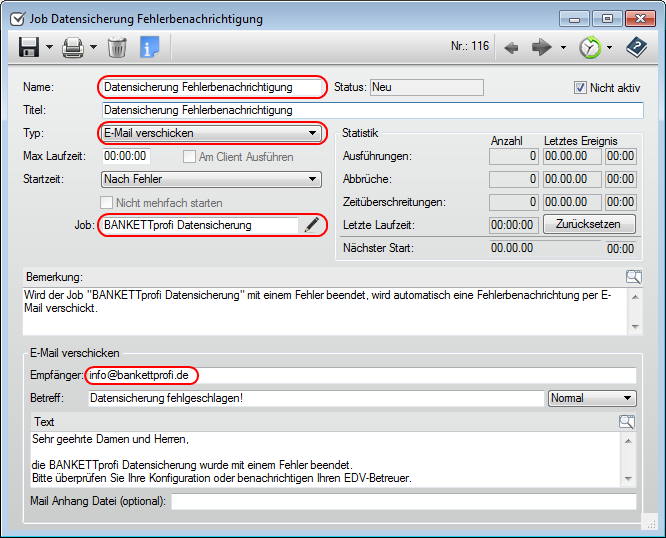Click Ausführungen last event time field
This screenshot has height=538, width=666.
[x=621, y=156]
